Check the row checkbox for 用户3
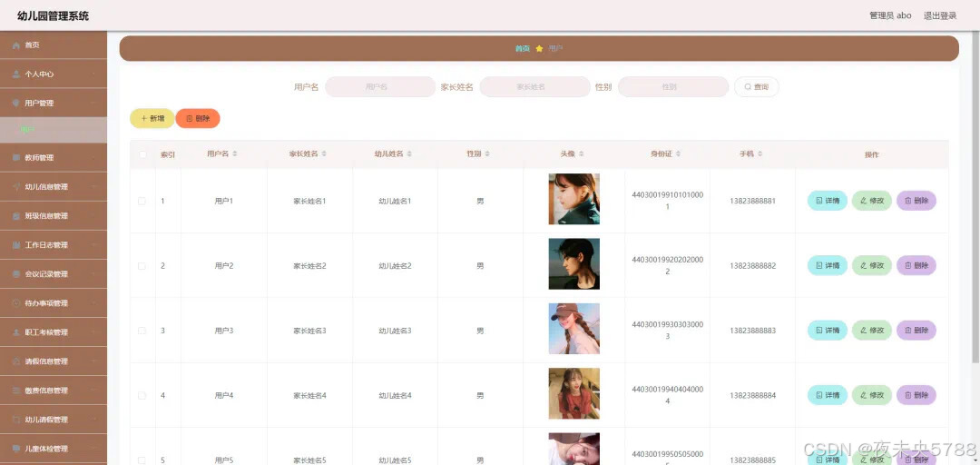This screenshot has width=980, height=465. point(142,331)
